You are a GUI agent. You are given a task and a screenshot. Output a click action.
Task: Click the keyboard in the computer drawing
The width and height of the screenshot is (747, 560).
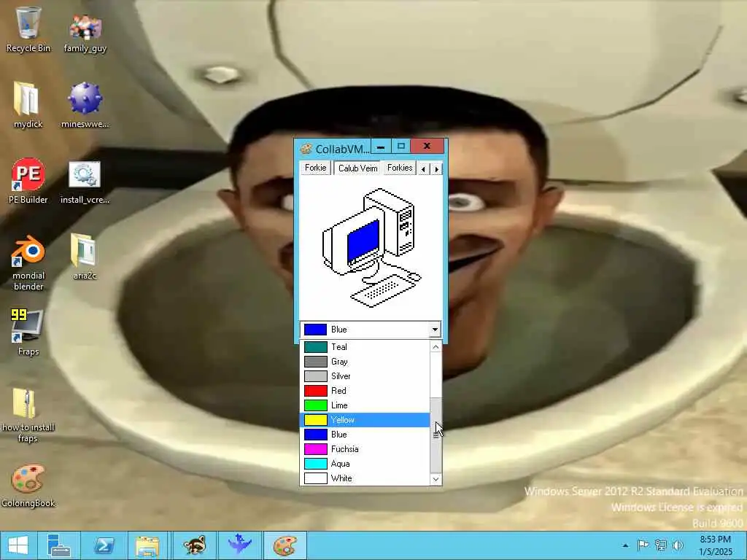[x=382, y=291]
